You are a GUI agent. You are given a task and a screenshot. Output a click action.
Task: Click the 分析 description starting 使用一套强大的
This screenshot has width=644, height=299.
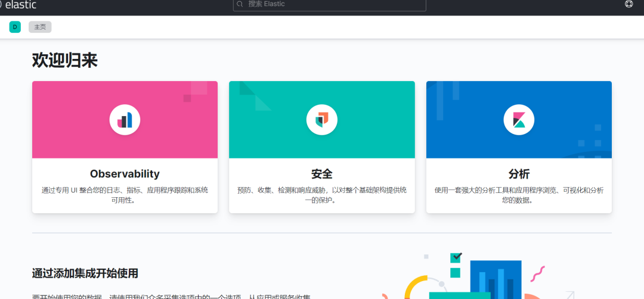pyautogui.click(x=519, y=195)
